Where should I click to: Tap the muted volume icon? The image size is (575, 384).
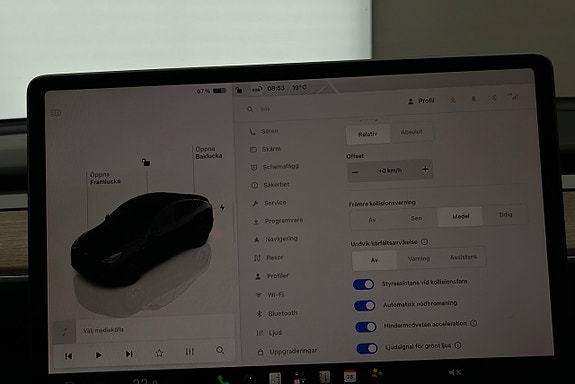click(455, 372)
